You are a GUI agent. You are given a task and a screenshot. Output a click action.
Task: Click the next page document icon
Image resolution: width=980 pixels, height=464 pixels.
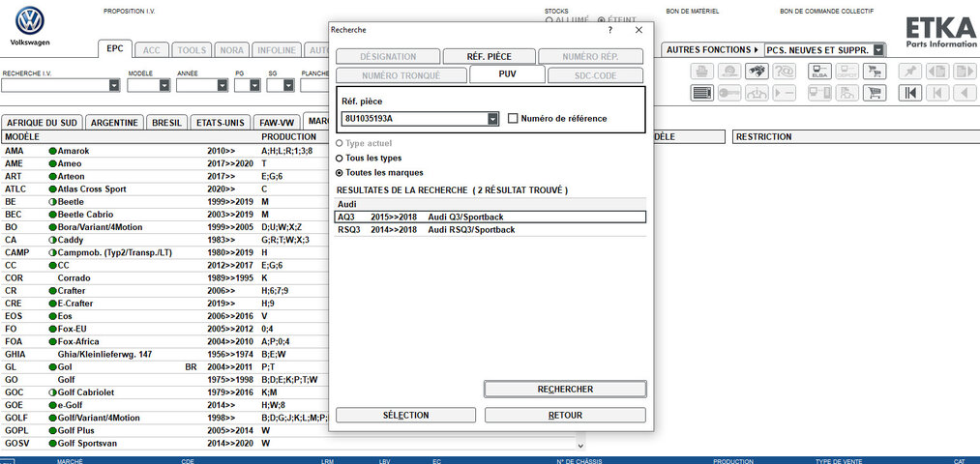965,72
